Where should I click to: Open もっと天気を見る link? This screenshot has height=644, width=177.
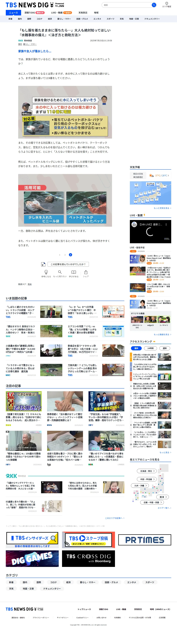(x=162, y=208)
